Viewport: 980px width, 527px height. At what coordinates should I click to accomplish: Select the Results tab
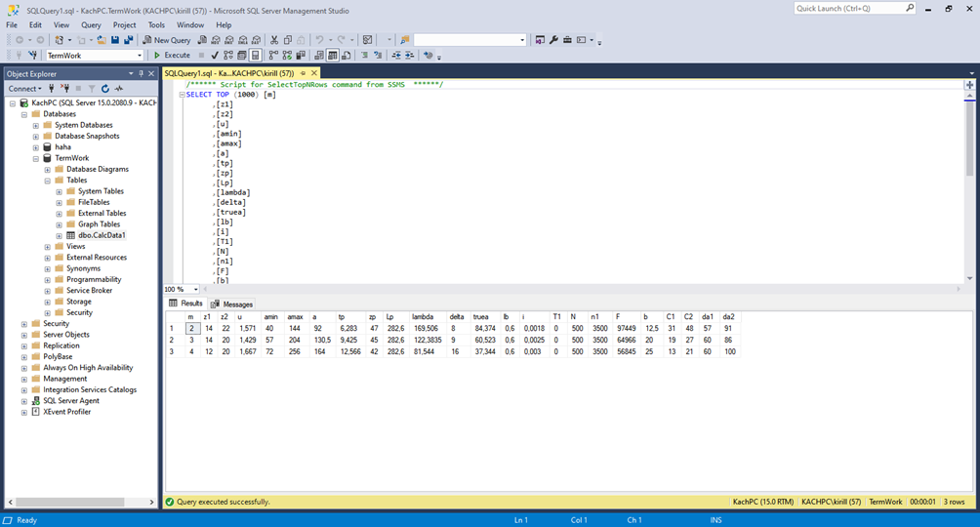click(x=185, y=304)
